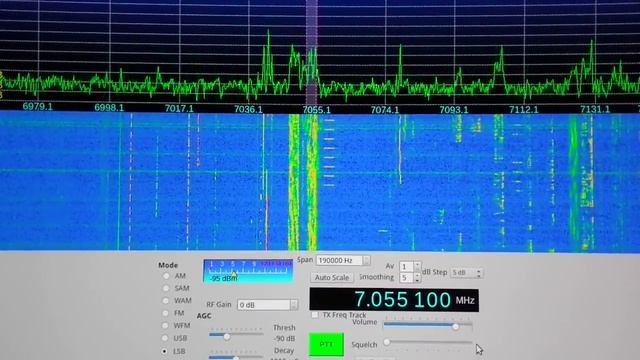Click the Squelch slider handle
Image resolution: width=640 pixels, height=360 pixels.
[387, 342]
